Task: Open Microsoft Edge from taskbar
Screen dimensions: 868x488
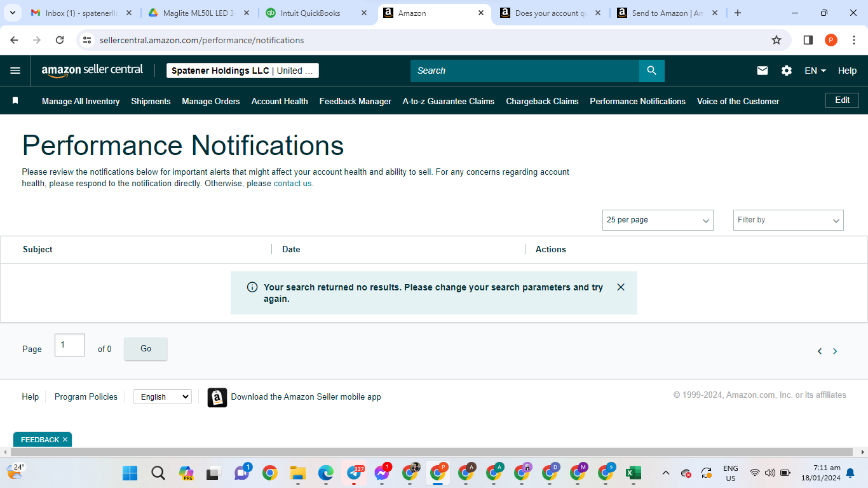Action: 326,473
